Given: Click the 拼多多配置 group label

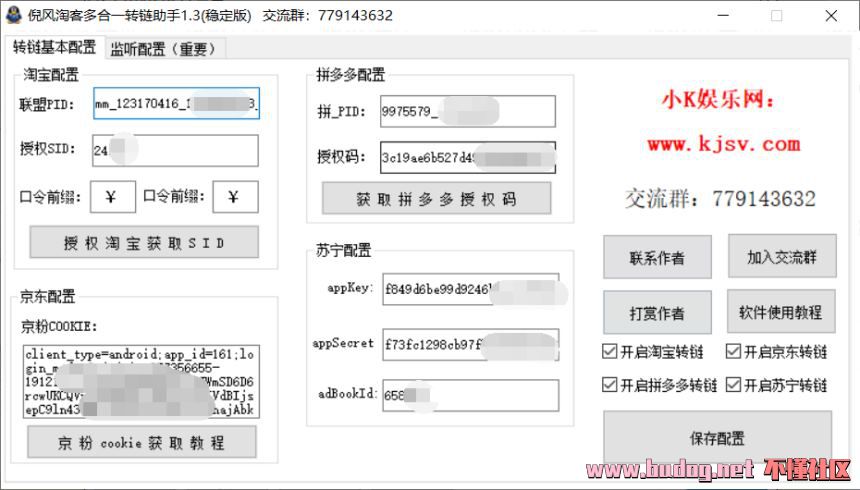Looking at the screenshot, I should (350, 74).
